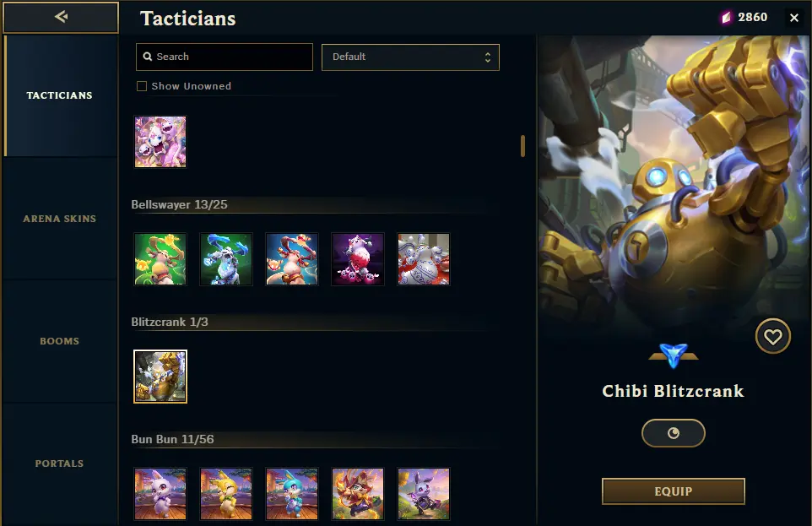This screenshot has width=812, height=526.
Task: Click the search magnifier icon
Action: [x=148, y=57]
